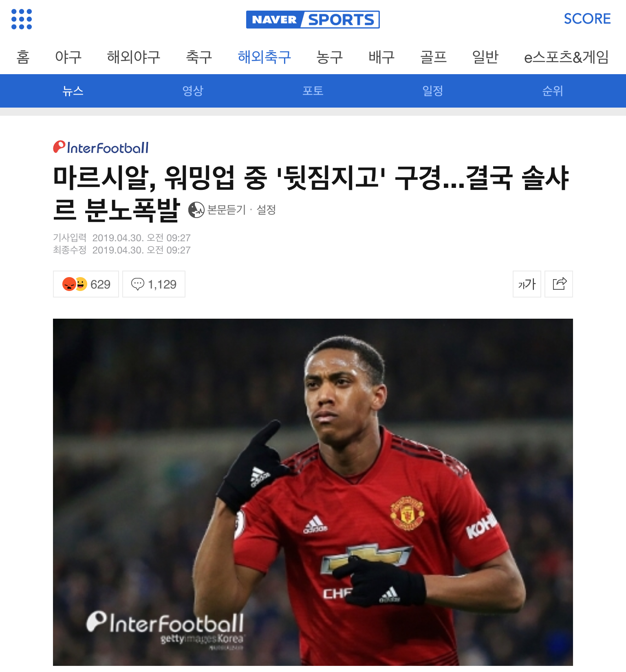Click the InterFootball publisher logo
The width and height of the screenshot is (626, 672).
[x=101, y=148]
